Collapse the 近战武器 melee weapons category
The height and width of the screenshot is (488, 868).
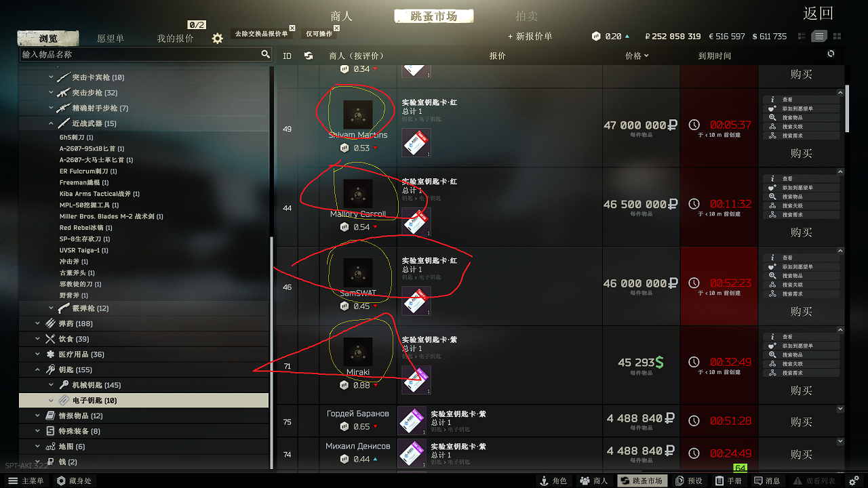click(51, 123)
